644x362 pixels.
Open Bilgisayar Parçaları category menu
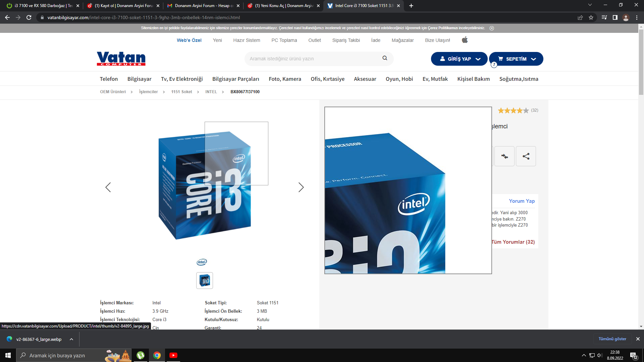(235, 79)
